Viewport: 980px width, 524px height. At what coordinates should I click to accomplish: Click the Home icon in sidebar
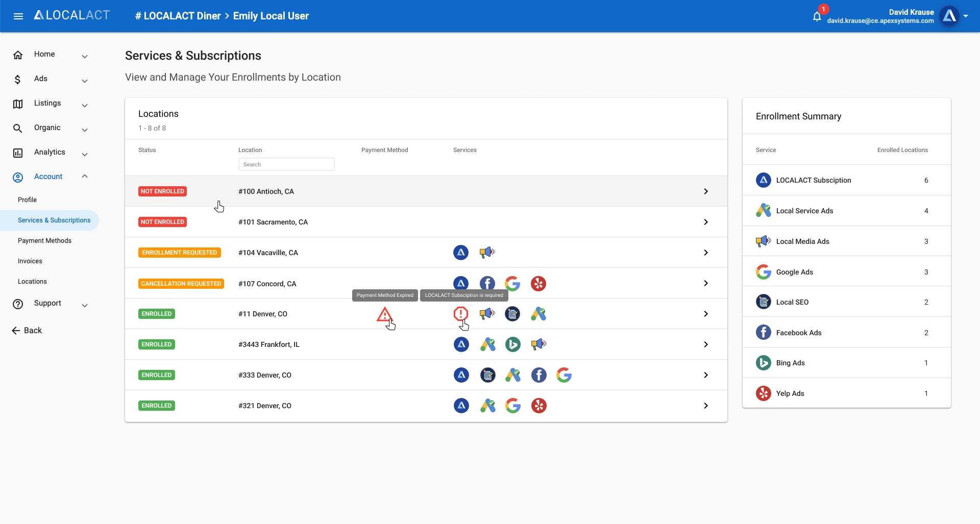[18, 55]
